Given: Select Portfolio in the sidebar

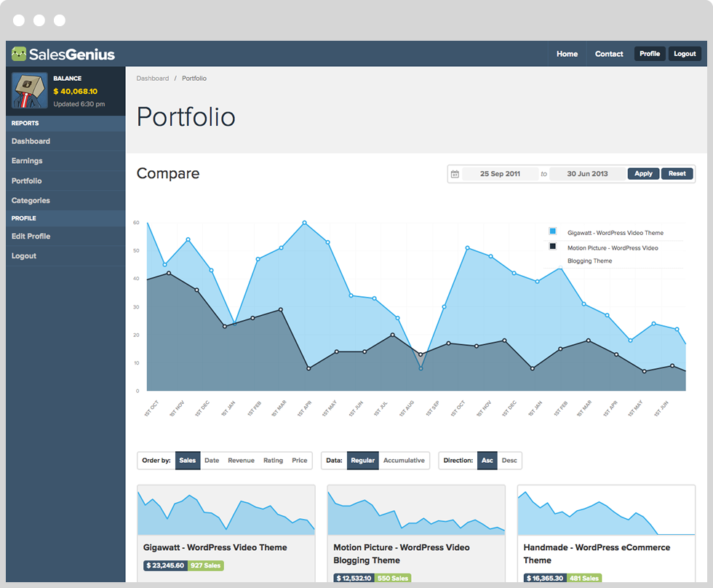Looking at the screenshot, I should pyautogui.click(x=65, y=180).
